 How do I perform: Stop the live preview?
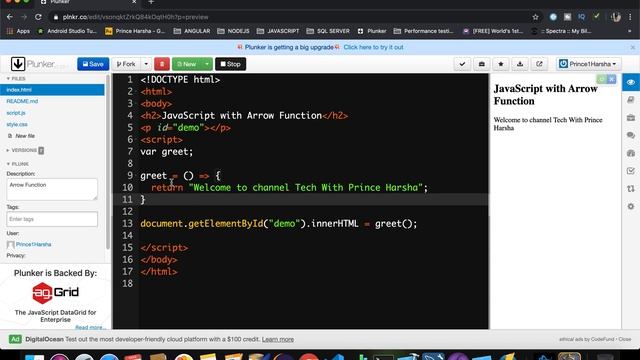[231, 64]
